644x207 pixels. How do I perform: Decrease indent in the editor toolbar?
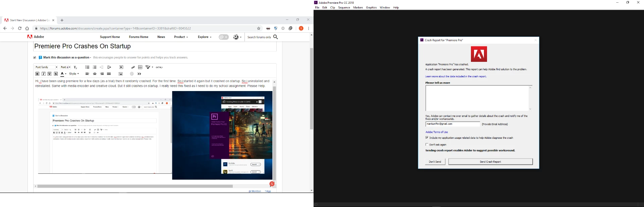coord(102,67)
